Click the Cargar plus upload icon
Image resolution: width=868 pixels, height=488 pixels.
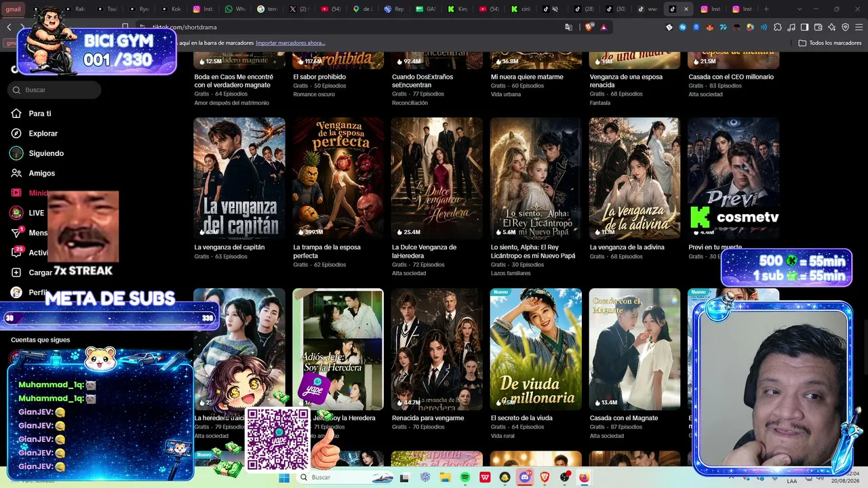tap(16, 272)
